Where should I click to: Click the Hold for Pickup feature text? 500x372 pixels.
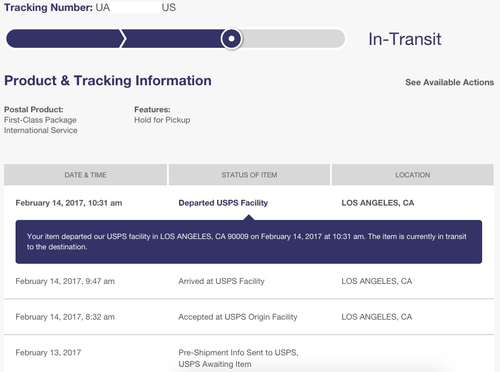coord(162,120)
